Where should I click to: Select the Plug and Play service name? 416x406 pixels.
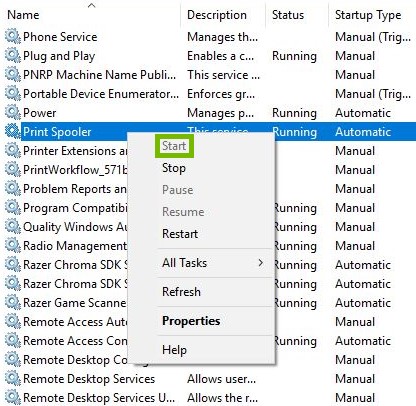[59, 56]
